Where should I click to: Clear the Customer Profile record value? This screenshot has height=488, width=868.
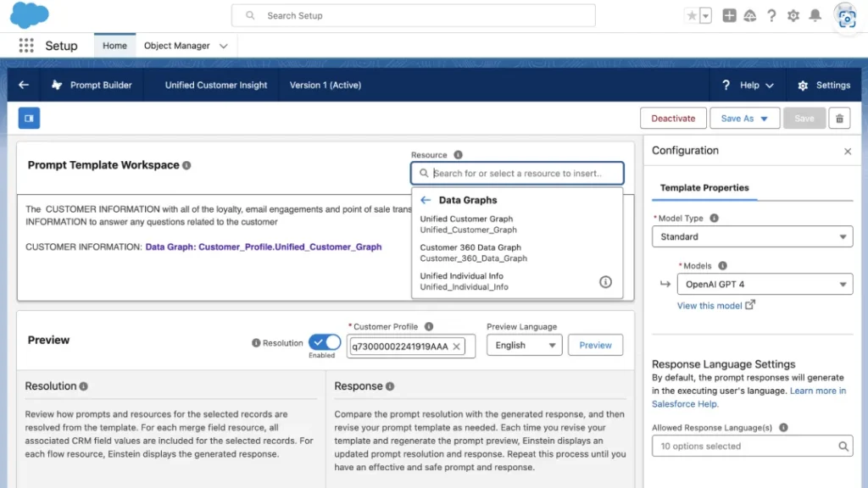point(456,346)
